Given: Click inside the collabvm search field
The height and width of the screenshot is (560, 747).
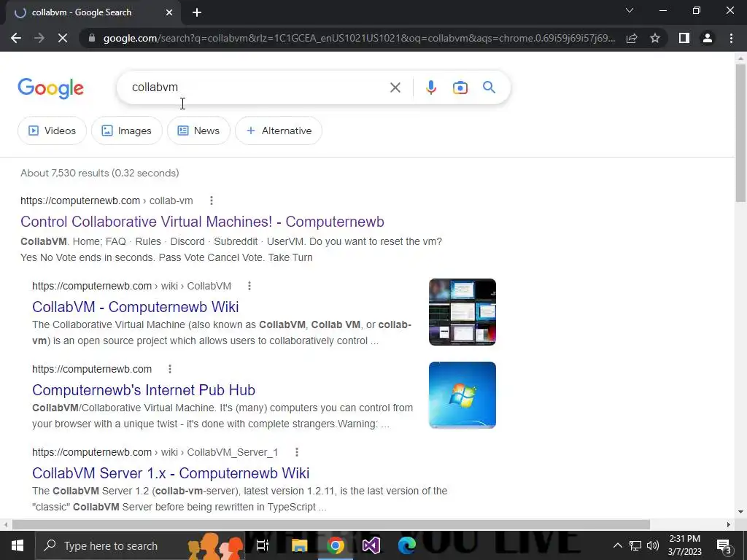Looking at the screenshot, I should point(258,87).
